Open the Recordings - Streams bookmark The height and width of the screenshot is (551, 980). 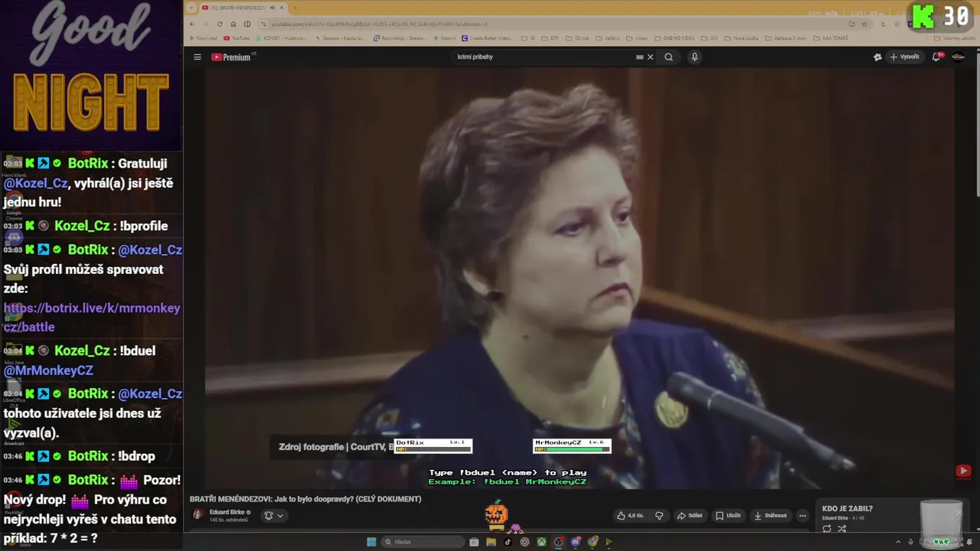click(x=400, y=38)
